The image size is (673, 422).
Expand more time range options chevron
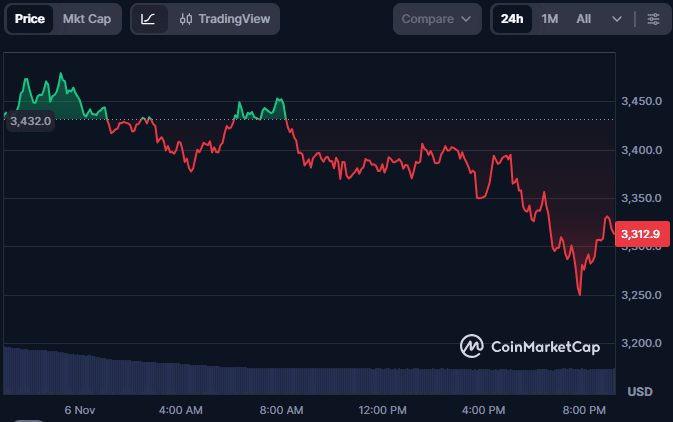tap(617, 19)
